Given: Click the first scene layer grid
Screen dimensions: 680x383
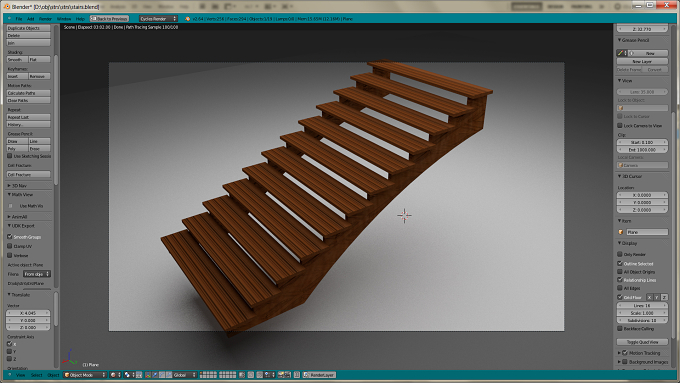Looking at the screenshot, I should [x=208, y=375].
